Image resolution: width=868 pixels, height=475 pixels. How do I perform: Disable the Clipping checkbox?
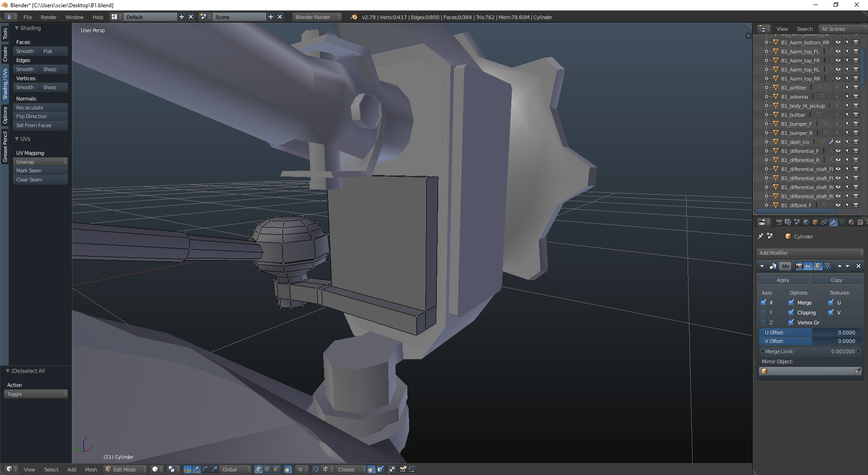pyautogui.click(x=791, y=313)
